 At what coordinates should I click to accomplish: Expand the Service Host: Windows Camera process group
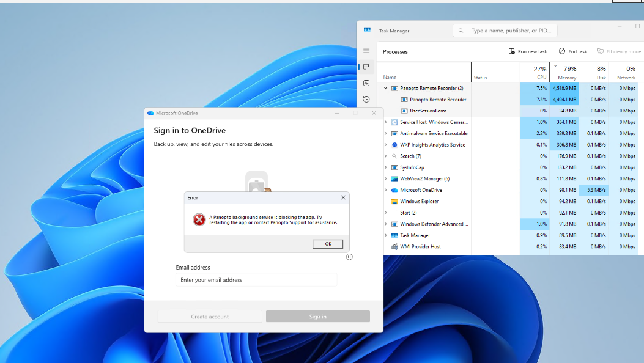pyautogui.click(x=386, y=122)
